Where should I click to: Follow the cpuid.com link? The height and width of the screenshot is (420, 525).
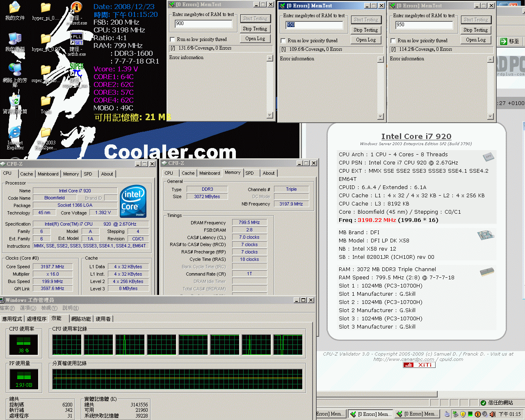pyautogui.click(x=451, y=359)
